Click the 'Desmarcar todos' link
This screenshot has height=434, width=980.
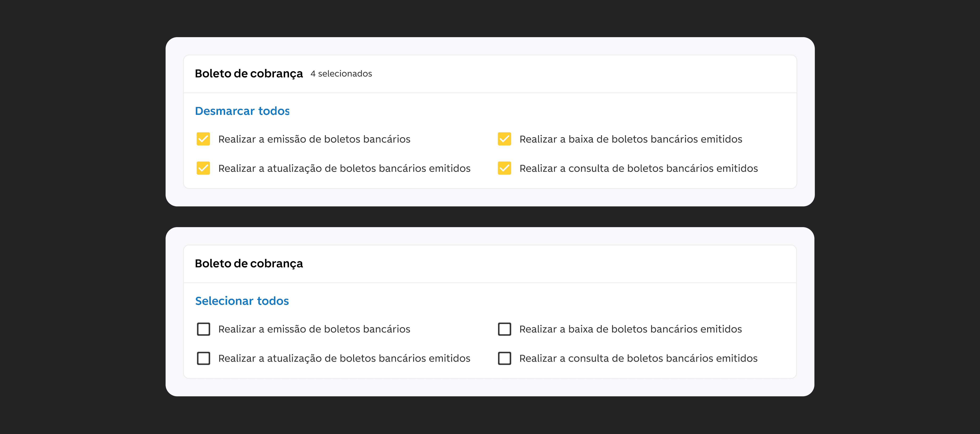(242, 111)
